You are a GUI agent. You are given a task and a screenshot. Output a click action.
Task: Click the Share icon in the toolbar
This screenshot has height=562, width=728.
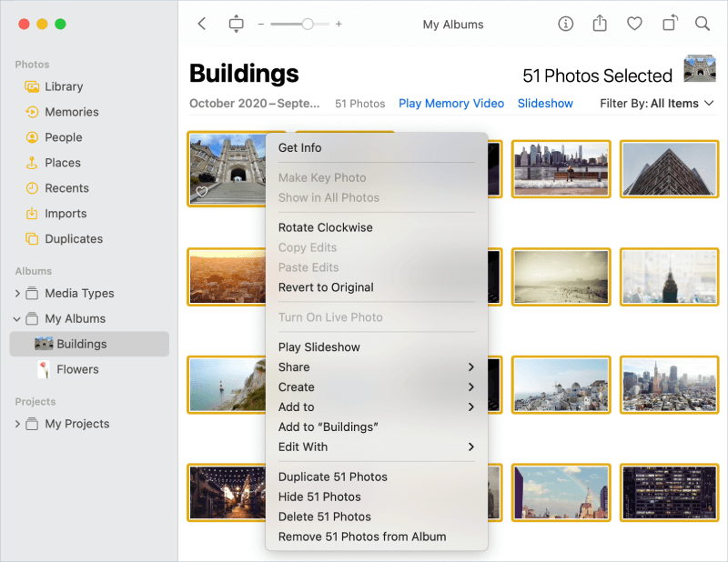point(600,24)
